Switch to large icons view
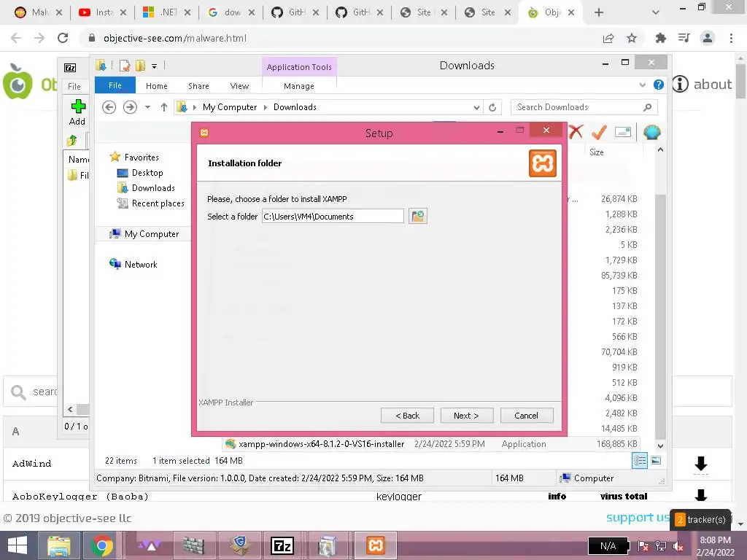The image size is (747, 560). tap(656, 461)
